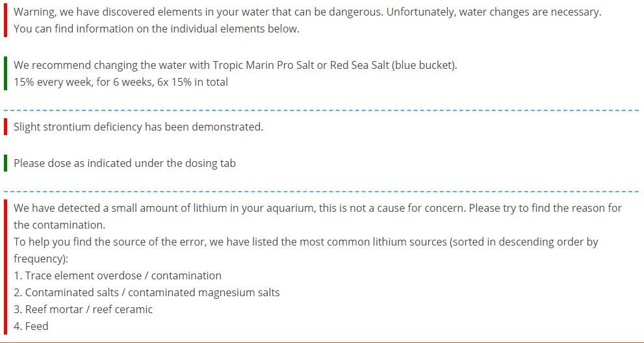The width and height of the screenshot is (644, 343).
Task: Click 'You can find information on the individual elements'
Action: point(157,29)
